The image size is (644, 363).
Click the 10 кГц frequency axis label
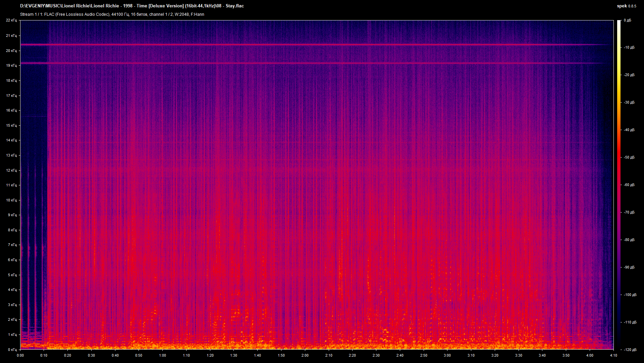pyautogui.click(x=11, y=200)
